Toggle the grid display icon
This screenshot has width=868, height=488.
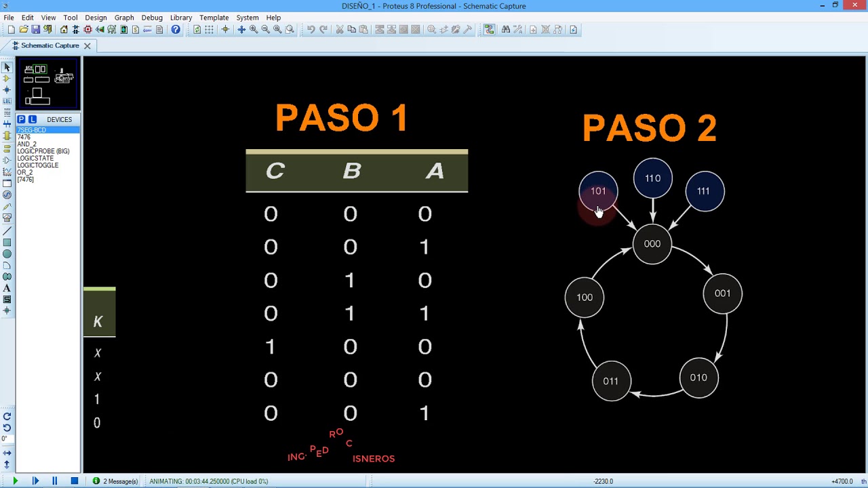209,30
